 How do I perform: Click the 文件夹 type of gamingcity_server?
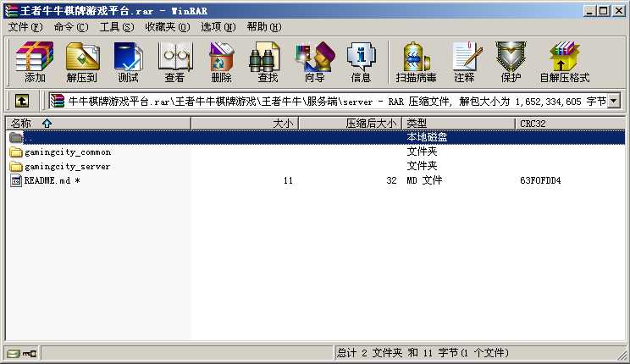pos(422,166)
